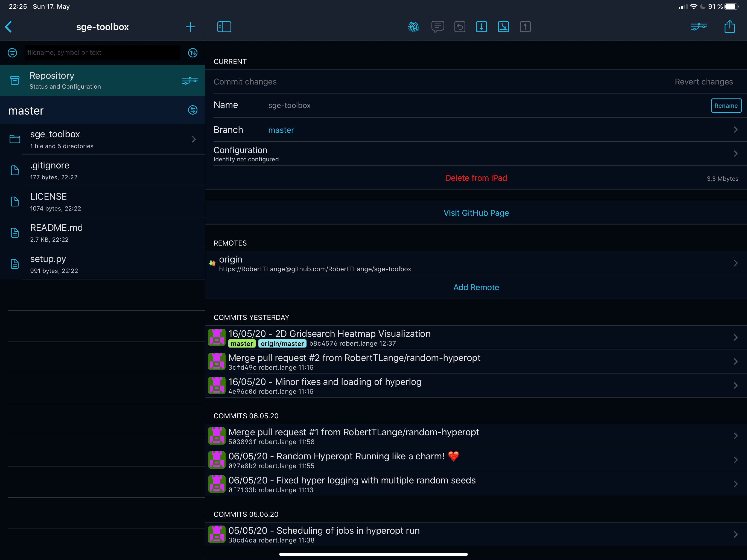Viewport: 747px width, 560px height.
Task: Tap the revert changes toolbar icon
Action: 460,27
